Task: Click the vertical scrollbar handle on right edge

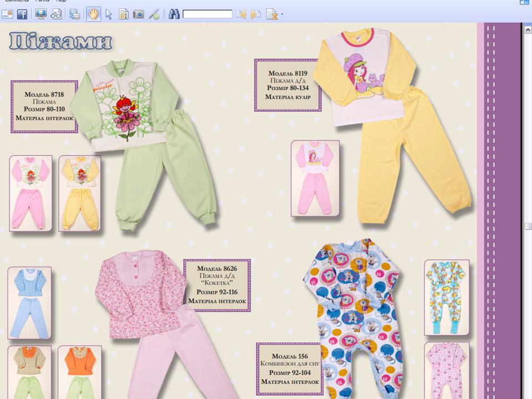Action: pyautogui.click(x=528, y=226)
